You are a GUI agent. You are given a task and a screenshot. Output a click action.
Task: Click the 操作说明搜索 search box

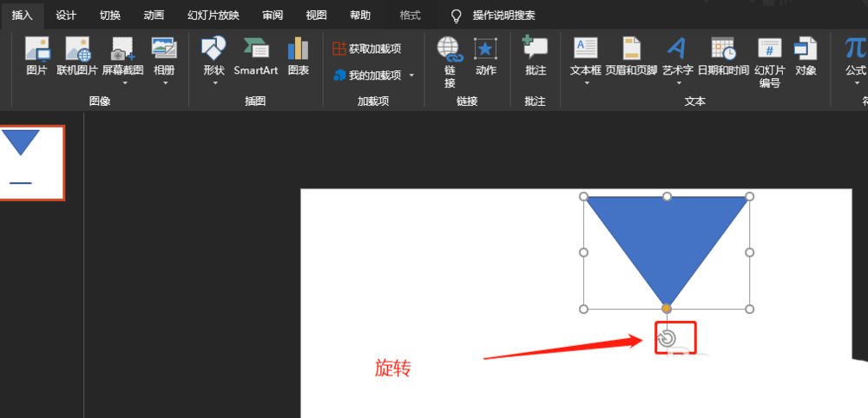click(x=503, y=16)
